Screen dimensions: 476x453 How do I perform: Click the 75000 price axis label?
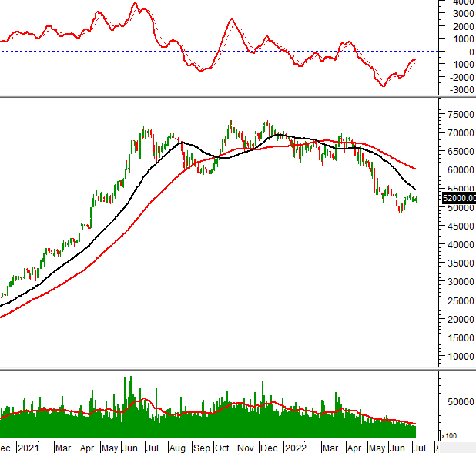tap(458, 114)
